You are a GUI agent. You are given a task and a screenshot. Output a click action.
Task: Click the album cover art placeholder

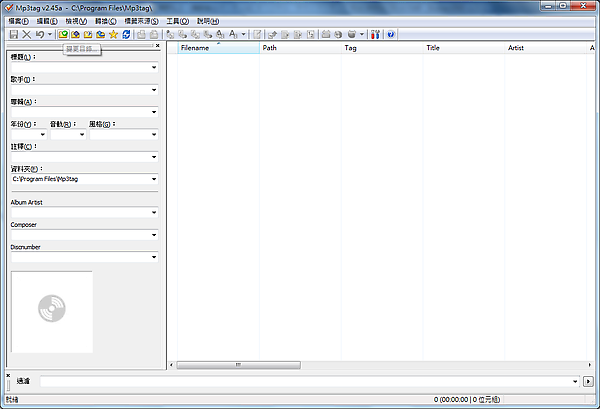pyautogui.click(x=52, y=312)
